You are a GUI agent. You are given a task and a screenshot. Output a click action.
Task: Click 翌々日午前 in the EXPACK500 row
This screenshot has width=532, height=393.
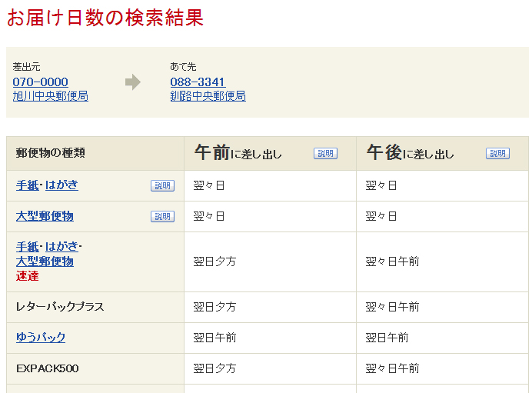click(x=393, y=368)
